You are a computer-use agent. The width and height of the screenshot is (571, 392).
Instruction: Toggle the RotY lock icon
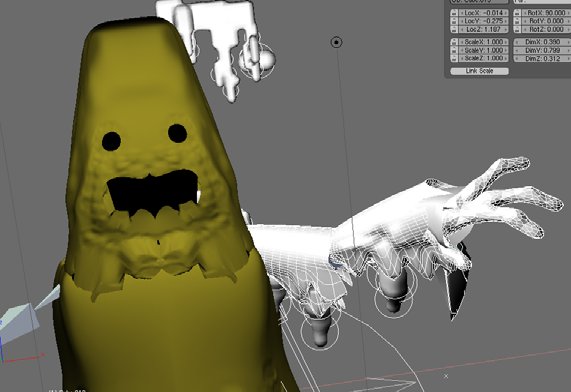(x=517, y=21)
